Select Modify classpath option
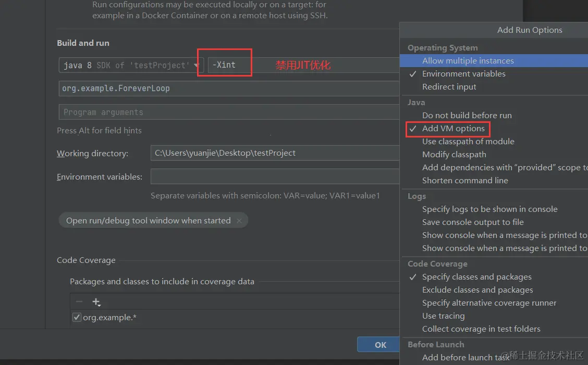 click(494, 155)
